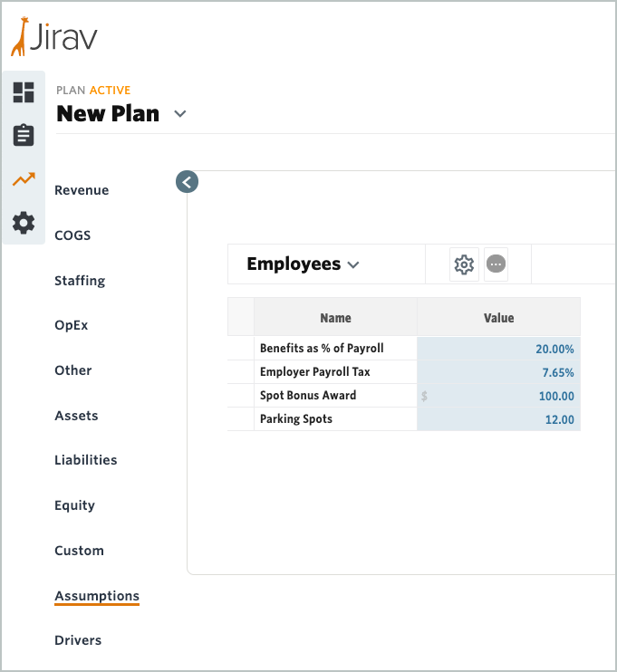Navigate to Drivers
Image resolution: width=617 pixels, height=672 pixels.
tap(78, 640)
